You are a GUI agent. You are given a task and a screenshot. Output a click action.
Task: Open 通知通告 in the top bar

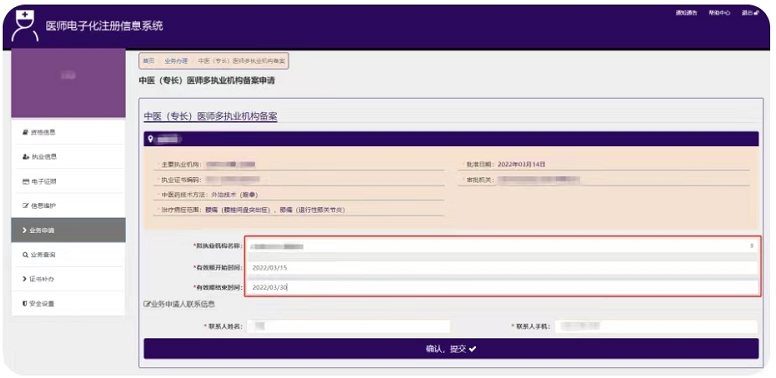pos(687,13)
